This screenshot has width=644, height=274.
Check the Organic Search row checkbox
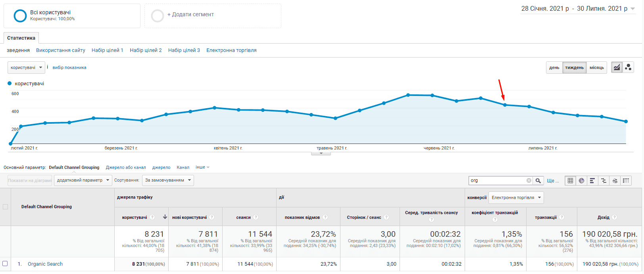click(x=5, y=264)
